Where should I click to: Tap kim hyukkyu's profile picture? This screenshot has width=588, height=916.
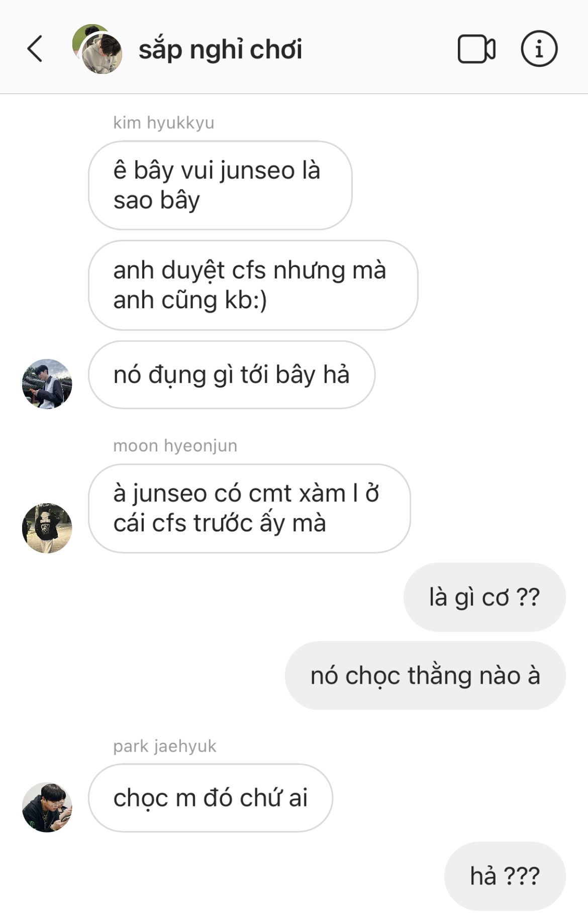click(47, 384)
